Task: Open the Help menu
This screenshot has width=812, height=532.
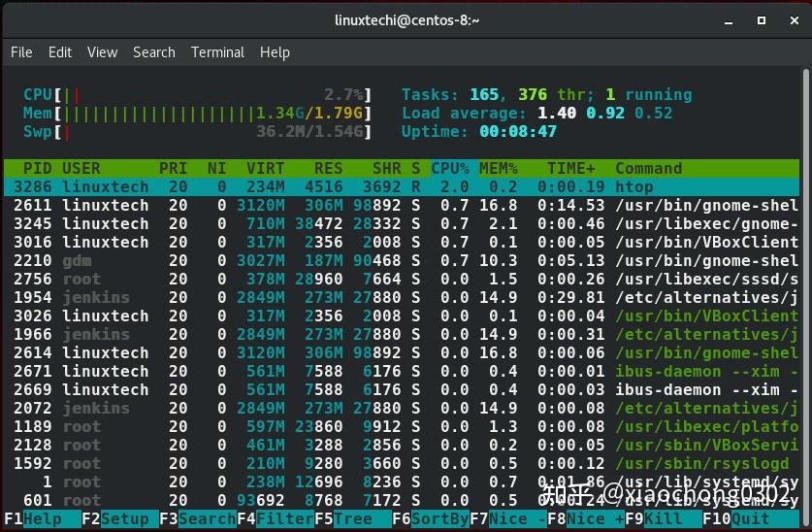Action: (275, 52)
